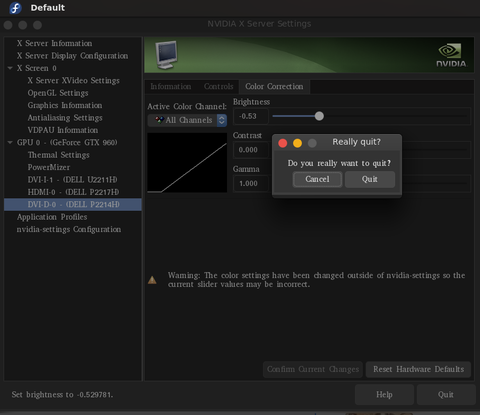The width and height of the screenshot is (480, 415).
Task: Click the Contrast value field 0.000
Action: [251, 150]
